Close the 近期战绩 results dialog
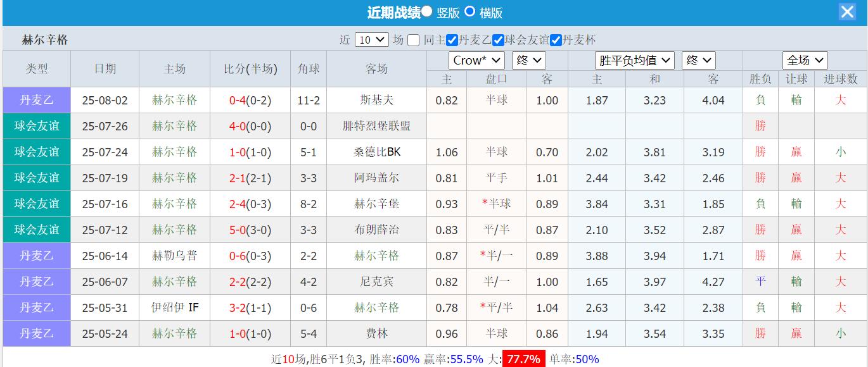 [847, 11]
